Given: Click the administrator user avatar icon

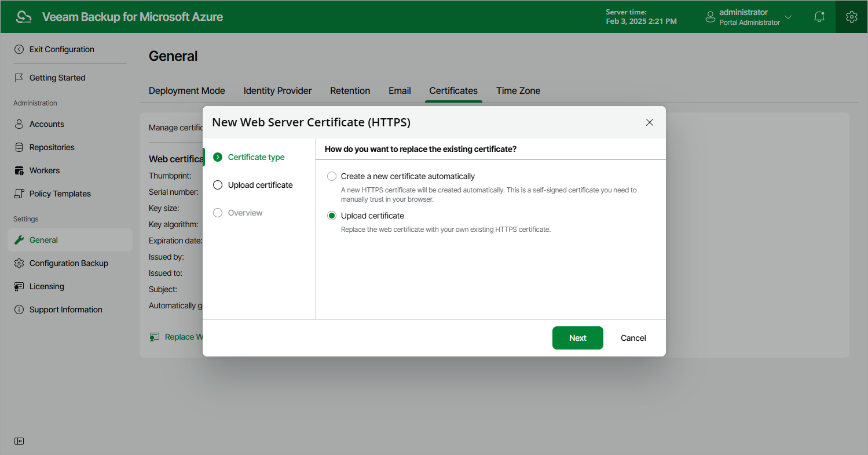Looking at the screenshot, I should (x=710, y=17).
